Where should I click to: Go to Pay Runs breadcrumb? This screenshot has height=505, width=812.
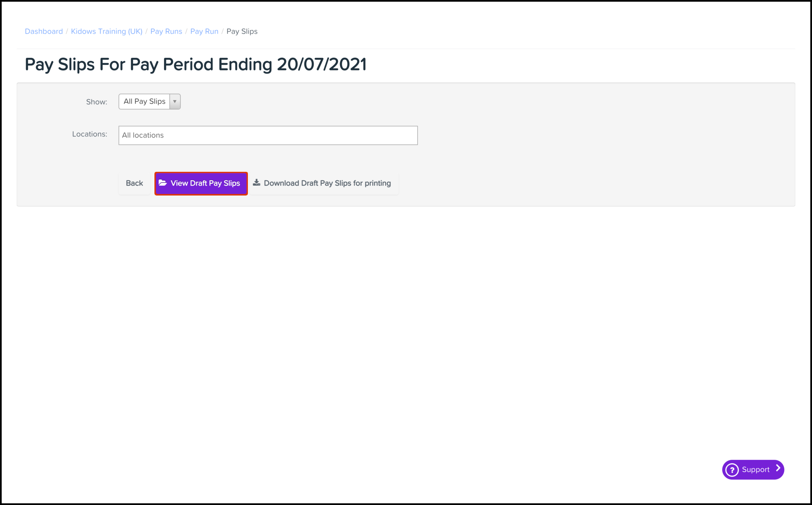pyautogui.click(x=166, y=31)
